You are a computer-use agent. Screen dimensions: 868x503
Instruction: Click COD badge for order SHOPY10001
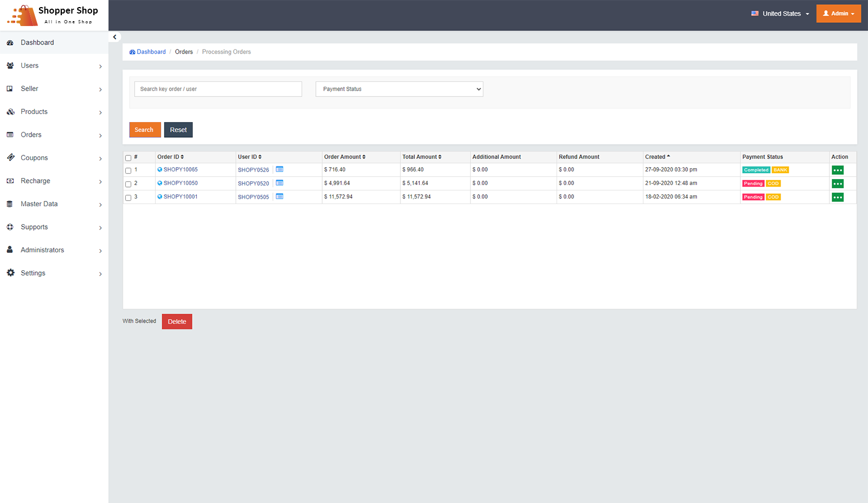773,197
